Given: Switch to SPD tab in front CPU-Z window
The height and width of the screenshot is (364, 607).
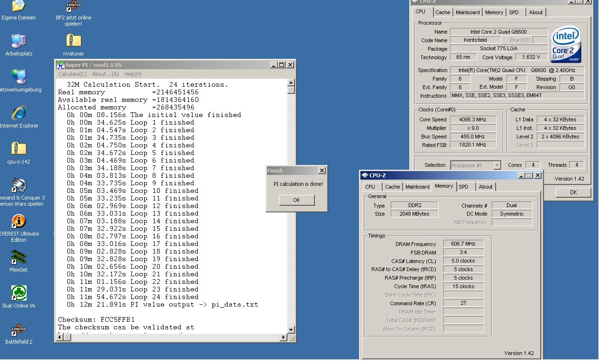Looking at the screenshot, I should pyautogui.click(x=464, y=187).
